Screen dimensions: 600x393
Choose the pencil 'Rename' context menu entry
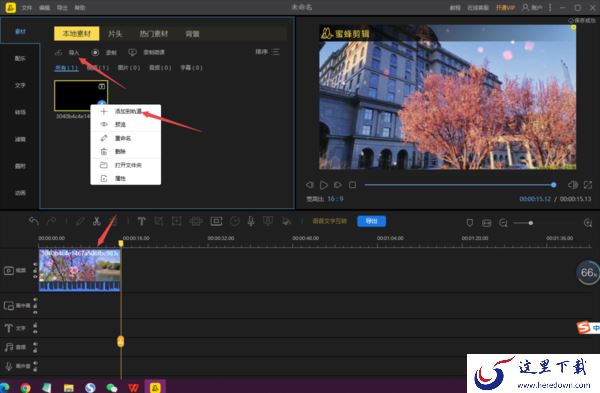pos(126,138)
